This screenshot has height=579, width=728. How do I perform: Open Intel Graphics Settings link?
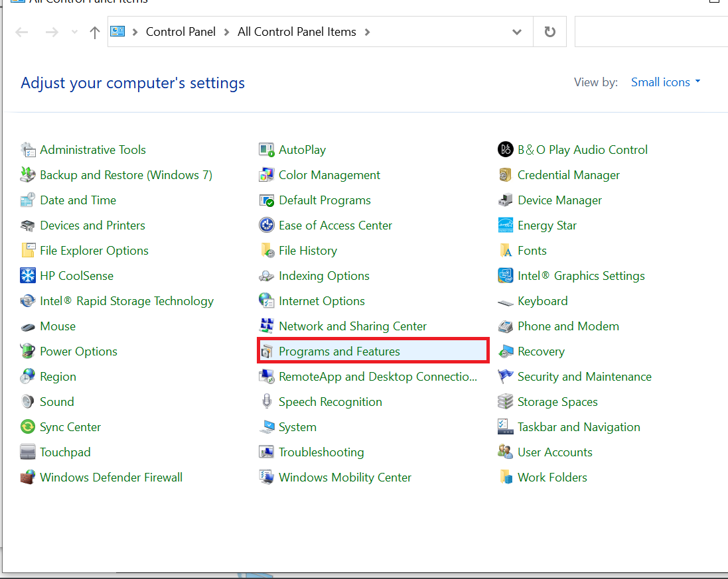(581, 276)
